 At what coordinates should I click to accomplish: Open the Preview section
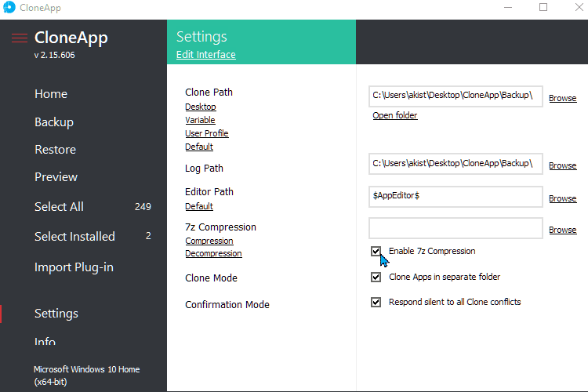pos(56,176)
